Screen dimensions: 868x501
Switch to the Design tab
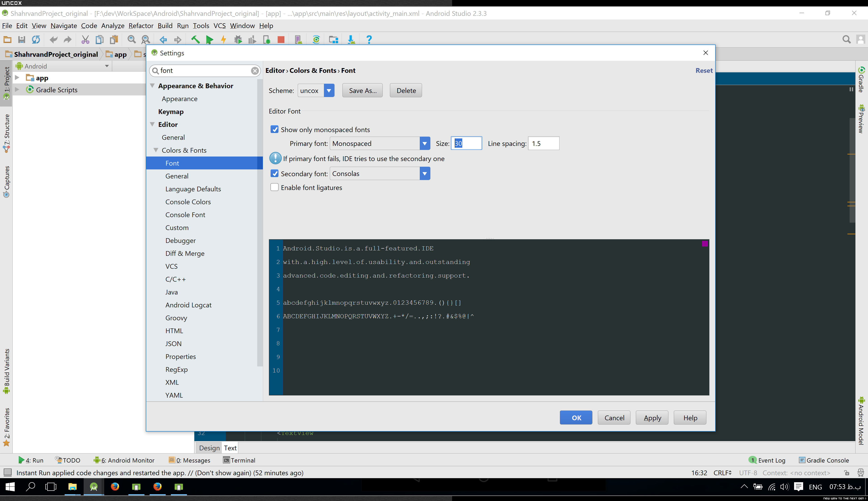209,448
